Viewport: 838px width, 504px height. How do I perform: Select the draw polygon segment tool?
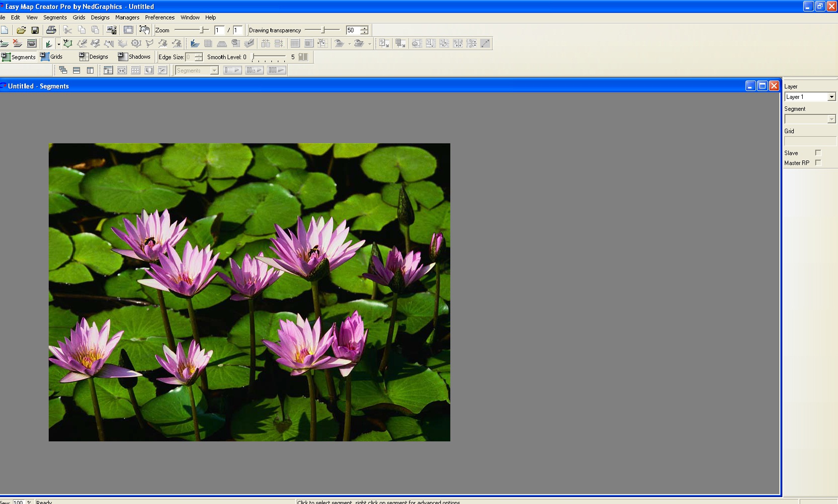(68, 43)
